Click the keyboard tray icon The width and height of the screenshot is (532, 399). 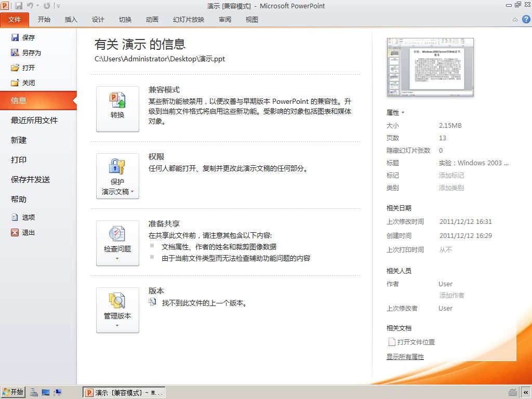(x=513, y=393)
